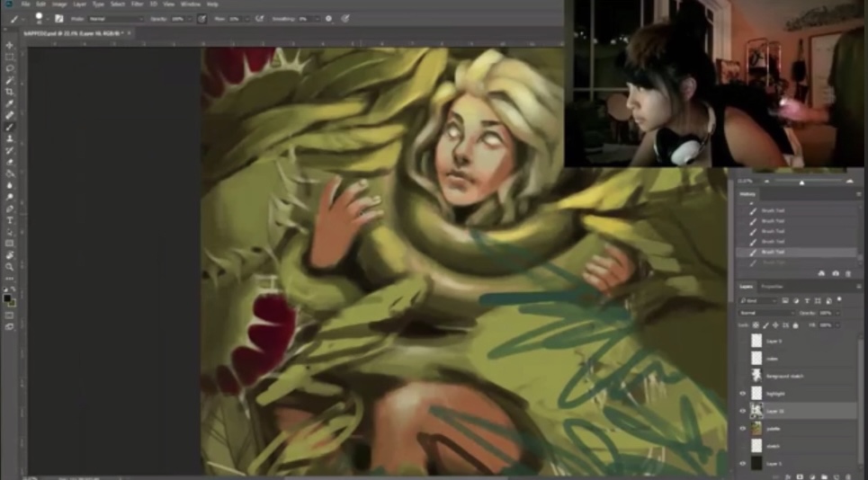Viewport: 868px width, 480px height.
Task: Show the sketch layer using its visibility box
Action: click(743, 446)
